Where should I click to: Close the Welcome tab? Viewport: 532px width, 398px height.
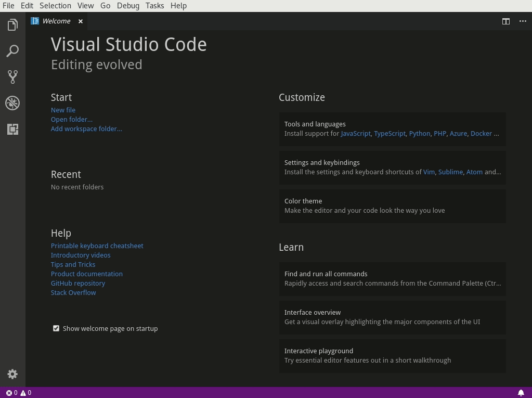[x=81, y=21]
